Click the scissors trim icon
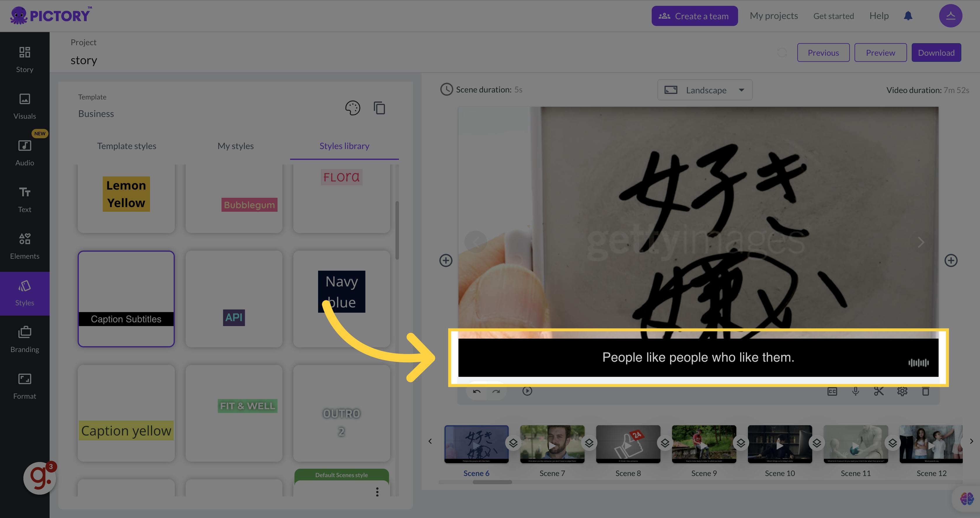 [879, 391]
